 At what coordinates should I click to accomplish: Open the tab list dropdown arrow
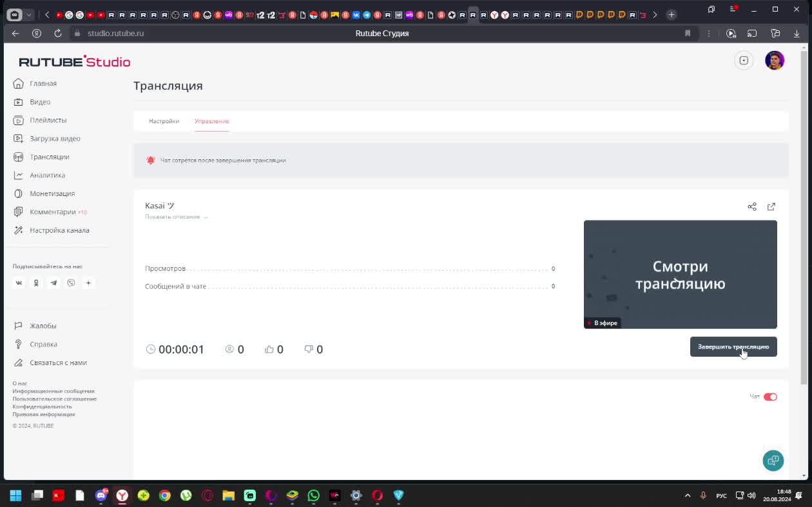coord(29,14)
